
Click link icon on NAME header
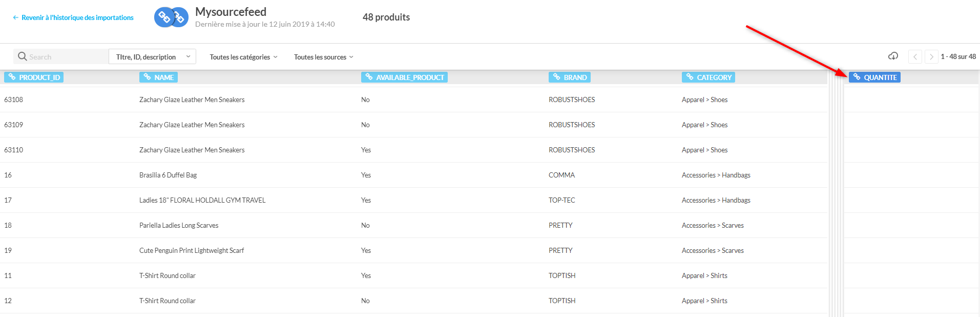coord(147,77)
